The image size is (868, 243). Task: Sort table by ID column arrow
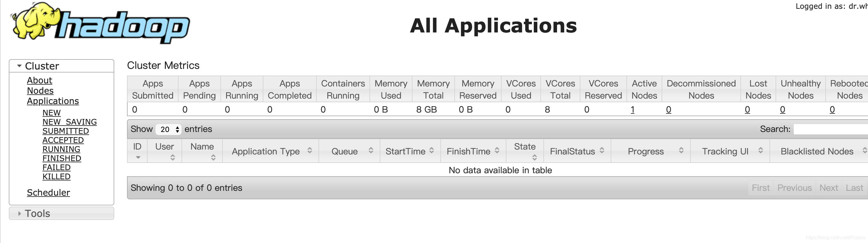tap(138, 158)
